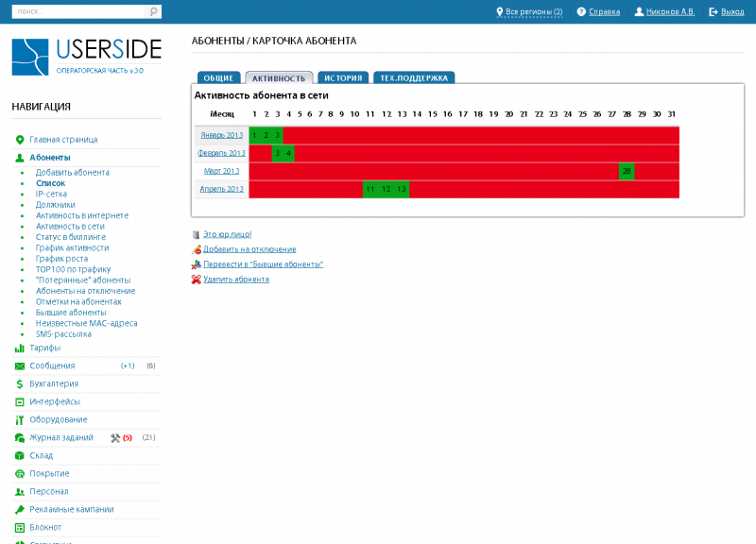
Task: Click the search magnifier icon
Action: point(153,11)
